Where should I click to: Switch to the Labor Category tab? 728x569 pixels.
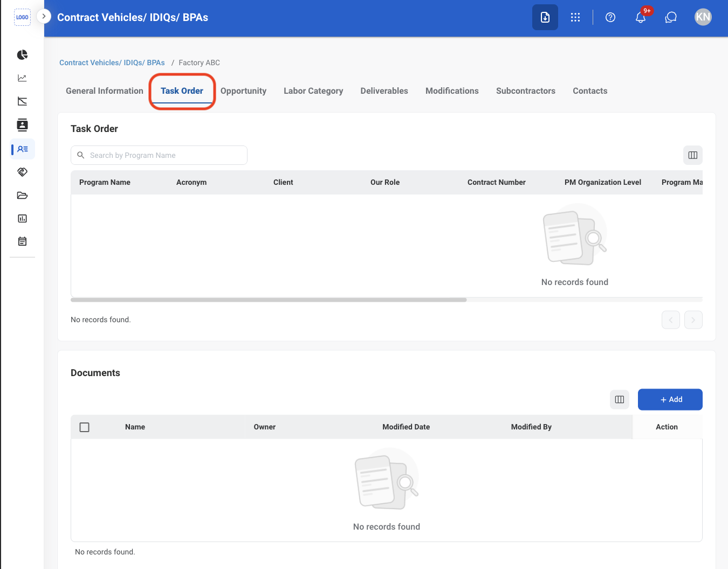(x=313, y=91)
